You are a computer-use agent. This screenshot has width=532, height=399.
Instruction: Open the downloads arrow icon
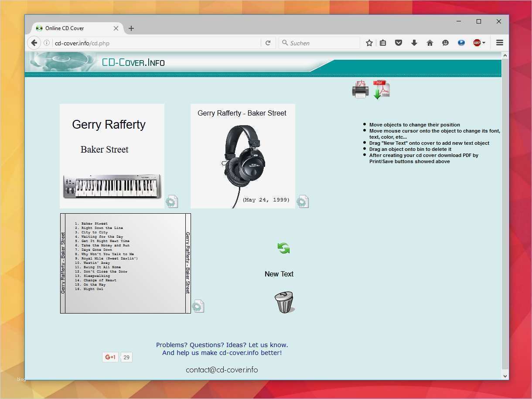pyautogui.click(x=414, y=43)
